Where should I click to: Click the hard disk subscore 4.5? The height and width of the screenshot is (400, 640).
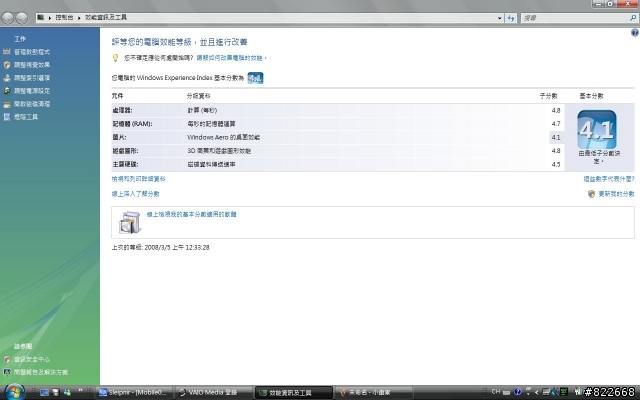[x=556, y=164]
